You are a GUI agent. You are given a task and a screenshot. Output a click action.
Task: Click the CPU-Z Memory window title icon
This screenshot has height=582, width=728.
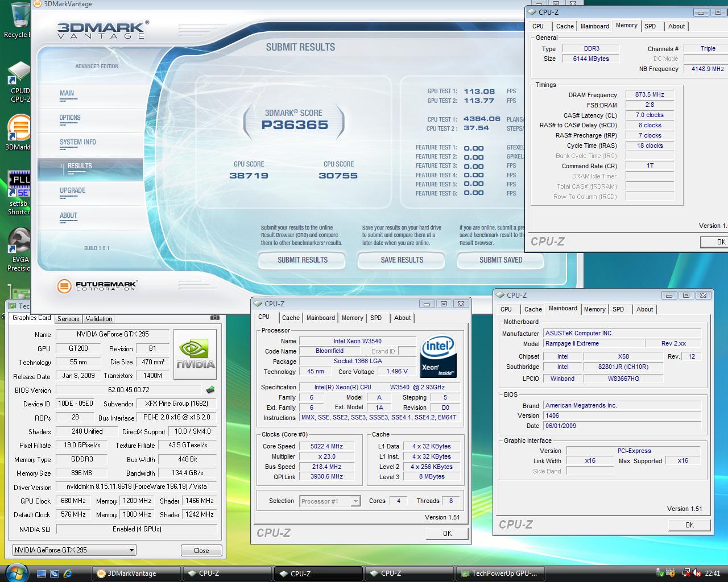(532, 11)
